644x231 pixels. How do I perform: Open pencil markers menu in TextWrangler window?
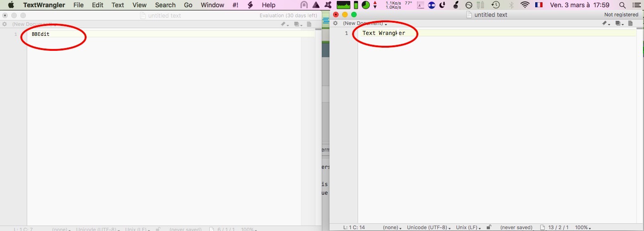coord(606,24)
